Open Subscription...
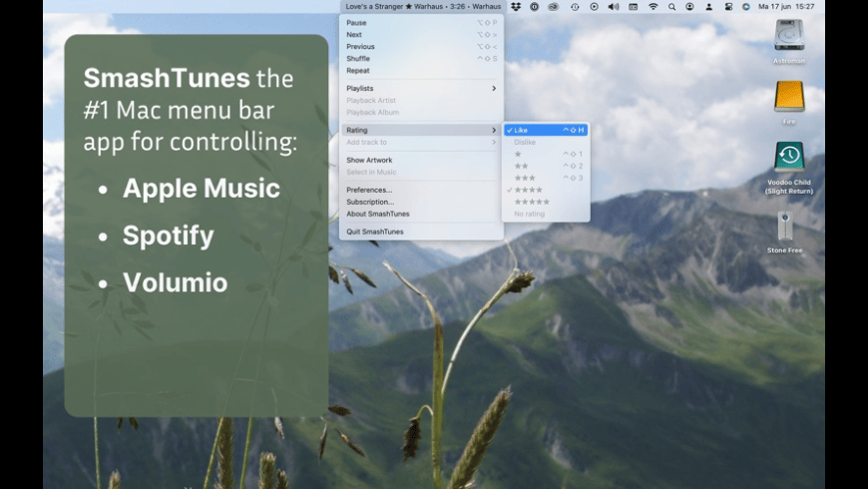868x489 pixels. pos(421,203)
